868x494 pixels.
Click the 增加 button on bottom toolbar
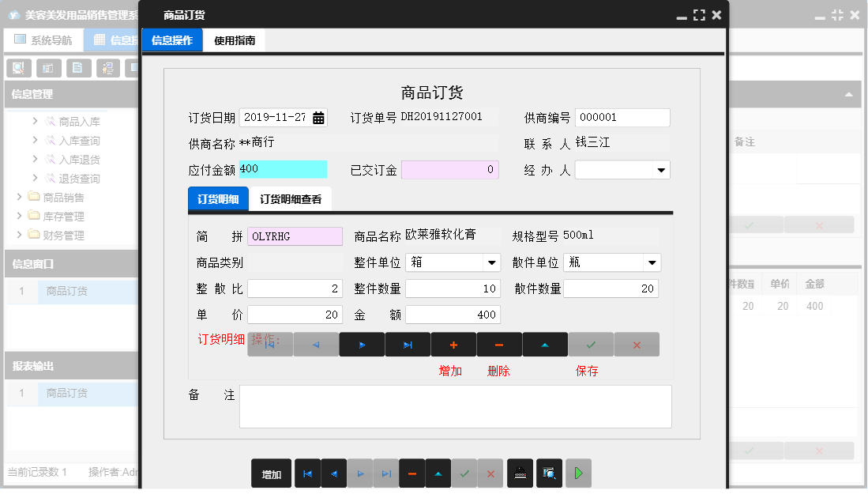(271, 473)
